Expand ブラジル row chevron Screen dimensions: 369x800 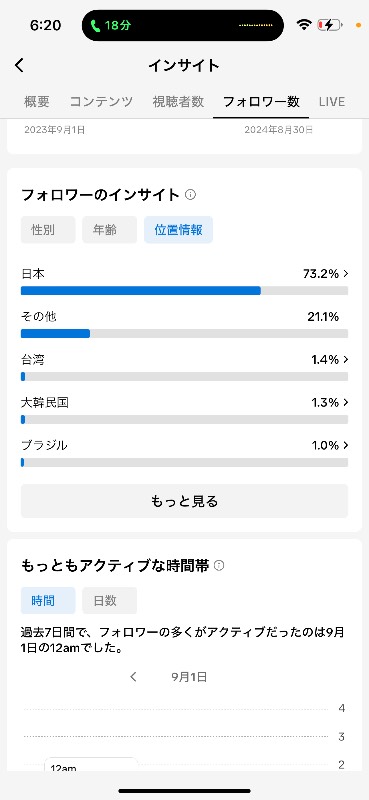[x=346, y=445]
